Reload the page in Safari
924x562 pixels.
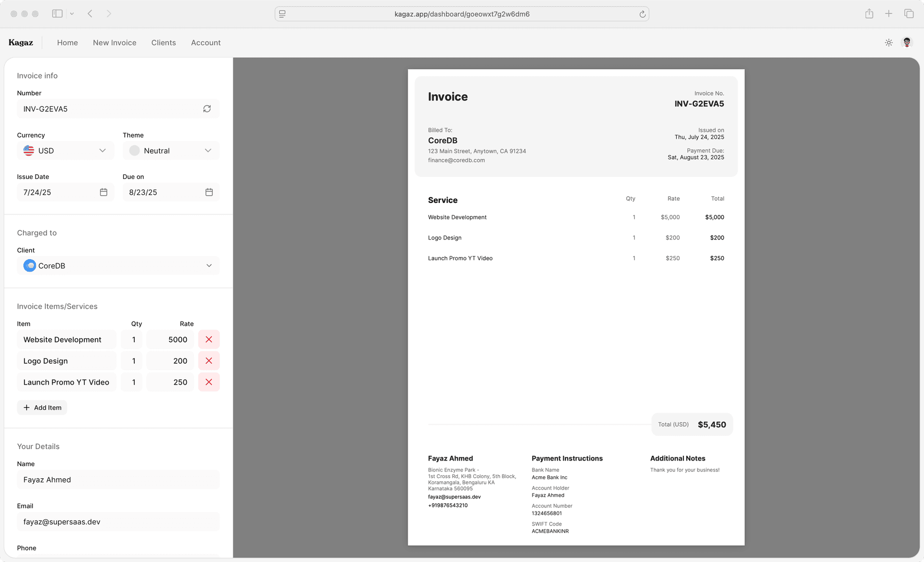pyautogui.click(x=643, y=14)
